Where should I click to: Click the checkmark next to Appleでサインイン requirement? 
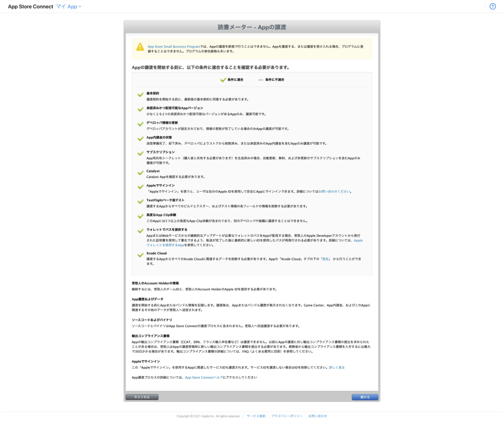coord(140,187)
